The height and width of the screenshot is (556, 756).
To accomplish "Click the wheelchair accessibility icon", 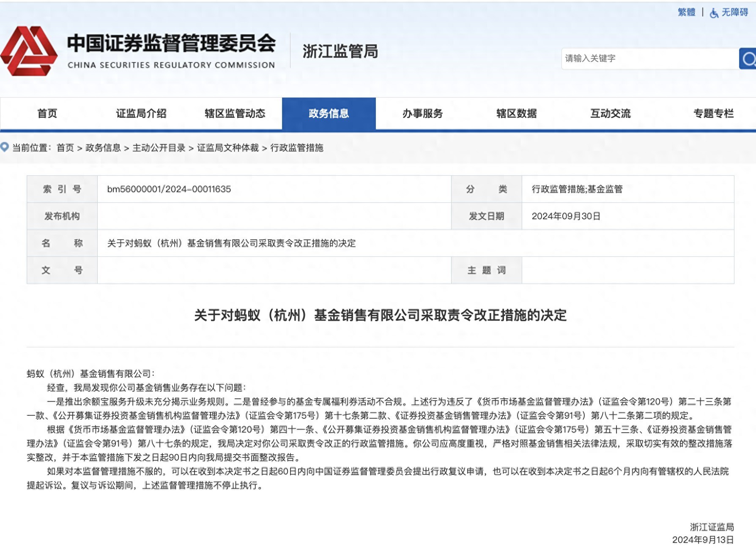I will (x=714, y=13).
